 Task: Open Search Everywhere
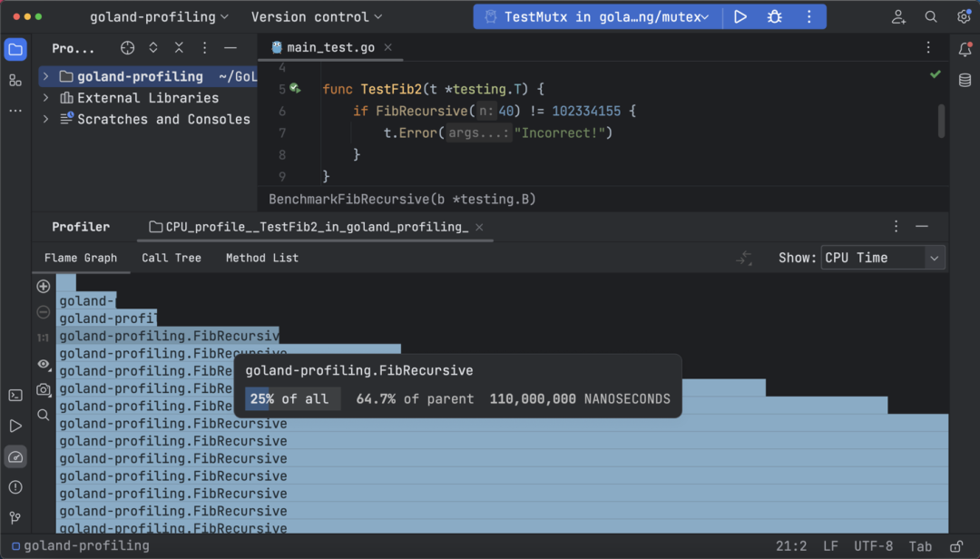[x=931, y=17]
